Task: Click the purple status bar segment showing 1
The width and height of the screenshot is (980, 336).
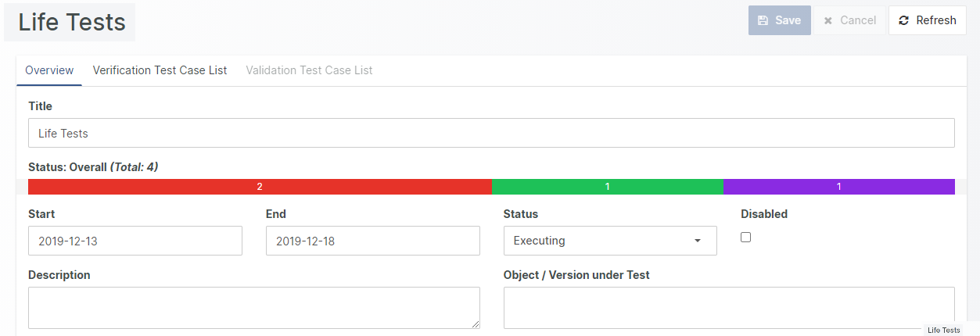Action: click(x=838, y=187)
